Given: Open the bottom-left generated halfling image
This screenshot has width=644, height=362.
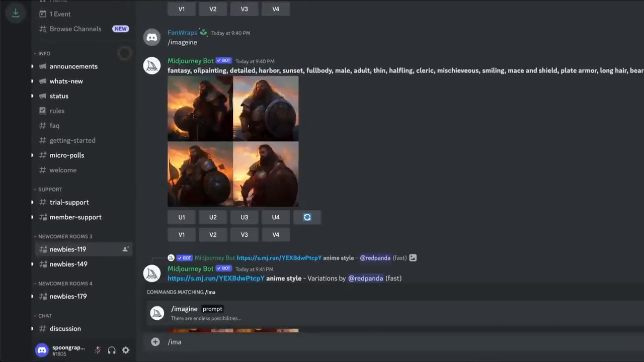Looking at the screenshot, I should pyautogui.click(x=200, y=174).
